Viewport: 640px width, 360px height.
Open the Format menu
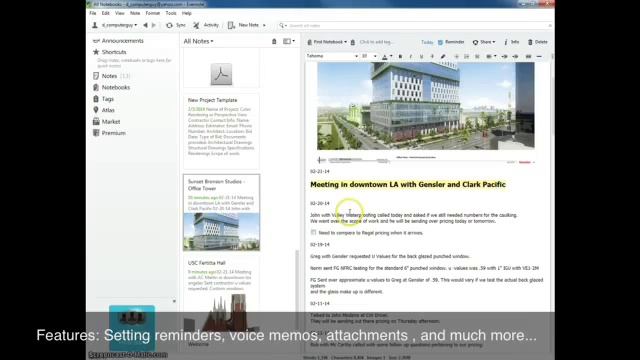coord(153,13)
